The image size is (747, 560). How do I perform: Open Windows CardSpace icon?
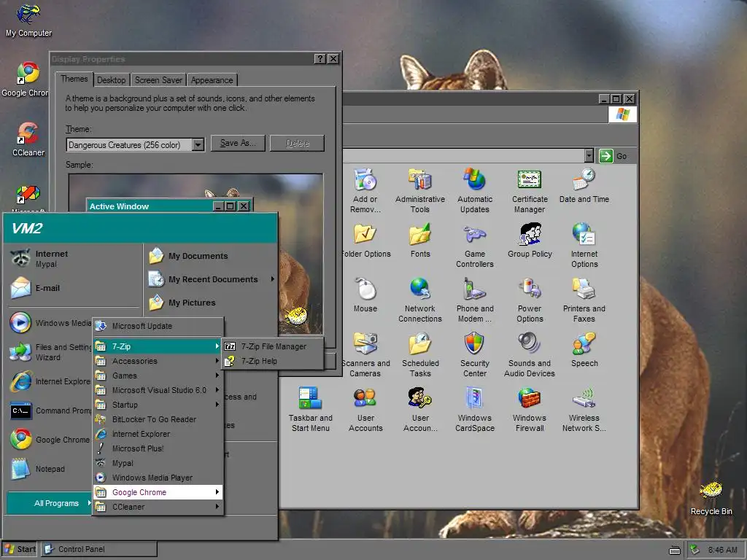(474, 410)
